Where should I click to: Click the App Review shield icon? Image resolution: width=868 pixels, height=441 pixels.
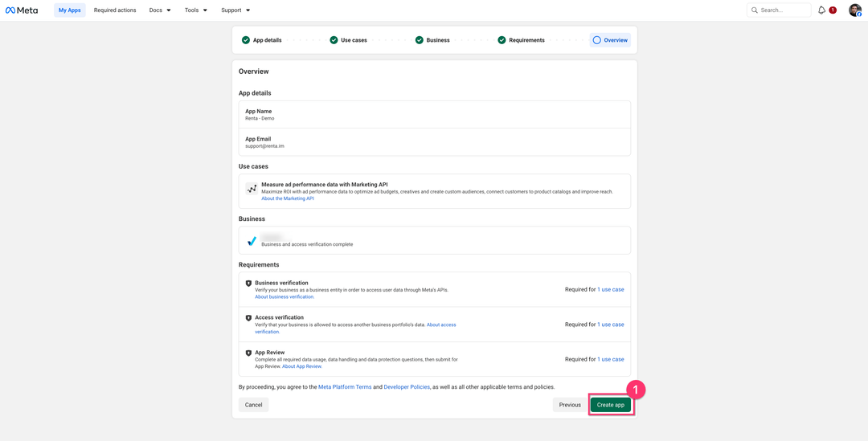(248, 353)
